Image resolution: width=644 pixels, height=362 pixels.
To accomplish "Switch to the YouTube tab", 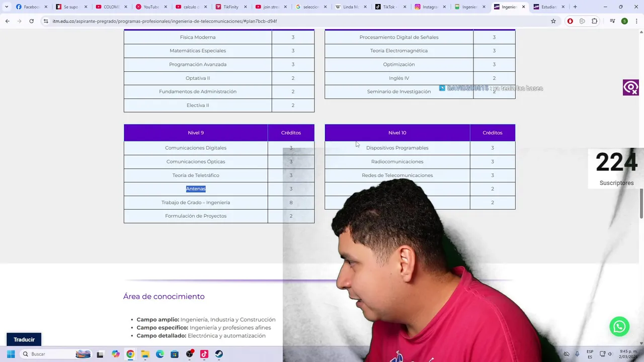I will pos(151,7).
